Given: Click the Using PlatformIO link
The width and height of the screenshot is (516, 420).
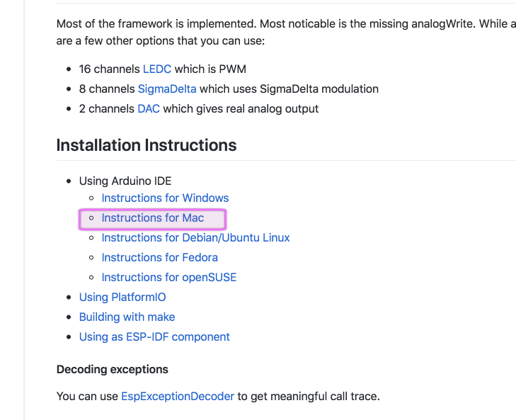Looking at the screenshot, I should 122,297.
